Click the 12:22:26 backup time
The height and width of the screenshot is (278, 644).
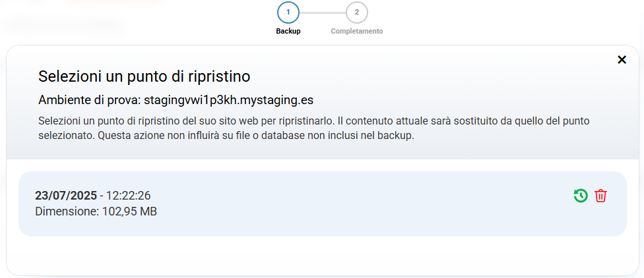(x=128, y=196)
